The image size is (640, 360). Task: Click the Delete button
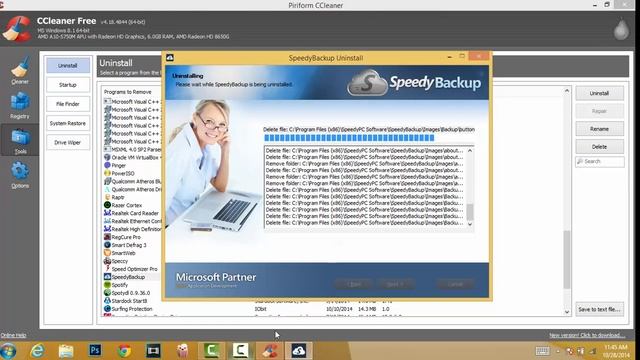pyautogui.click(x=599, y=147)
